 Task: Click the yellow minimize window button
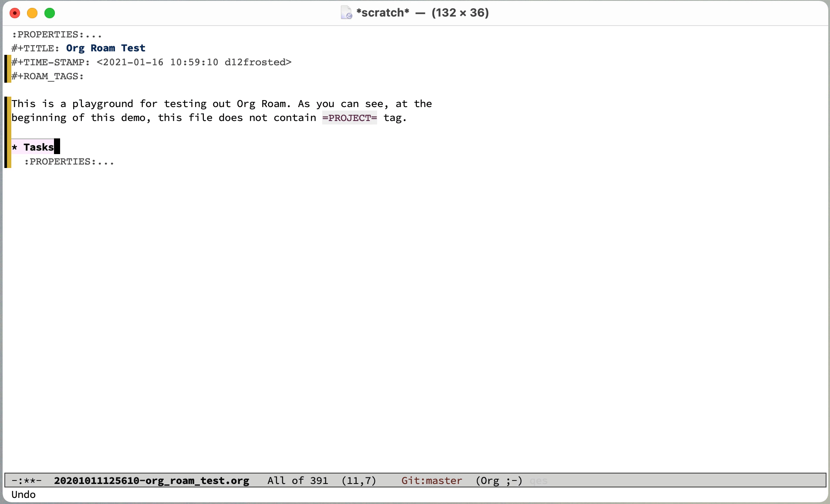click(x=32, y=13)
